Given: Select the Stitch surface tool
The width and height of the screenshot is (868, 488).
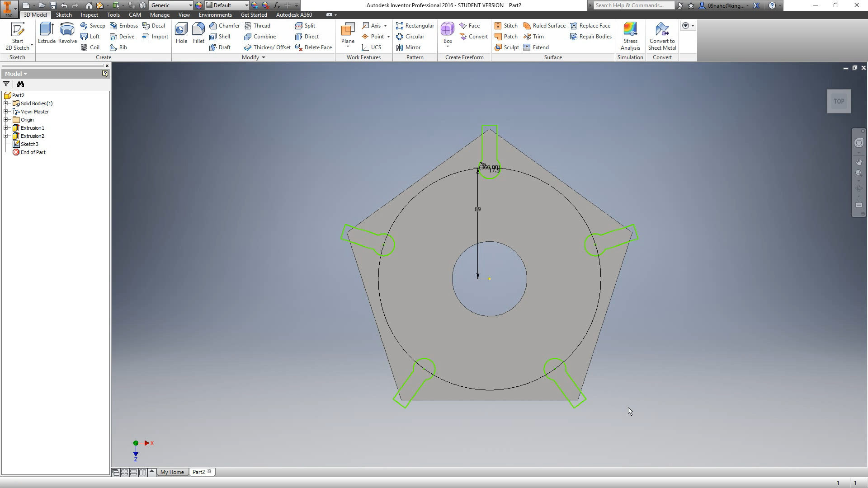Looking at the screenshot, I should tap(506, 26).
